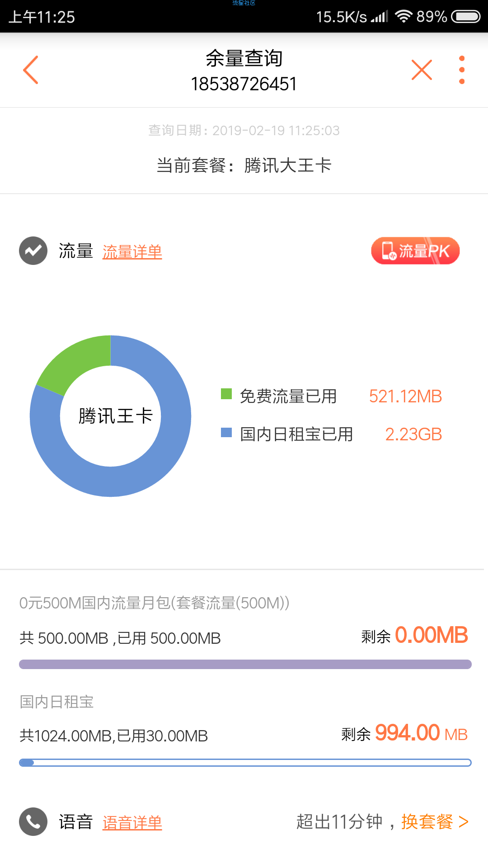Tap the 当前套餐 腾讯大王卡 label
The image size is (488, 868).
point(244,165)
